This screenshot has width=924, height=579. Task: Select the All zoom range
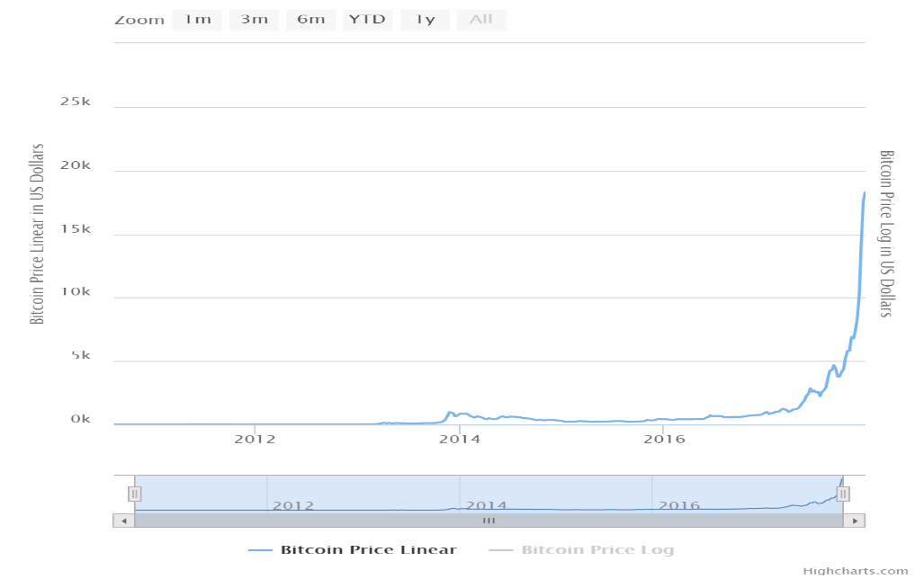click(x=481, y=20)
